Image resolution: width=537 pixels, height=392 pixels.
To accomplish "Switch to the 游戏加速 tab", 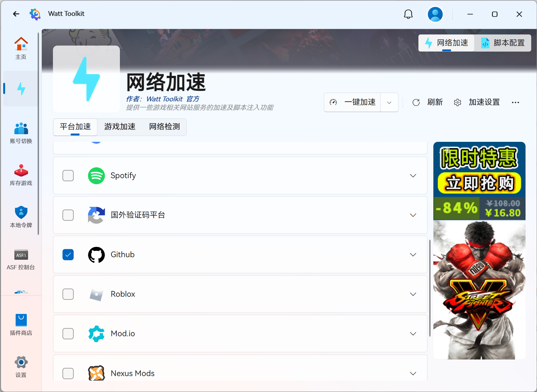I will point(120,127).
